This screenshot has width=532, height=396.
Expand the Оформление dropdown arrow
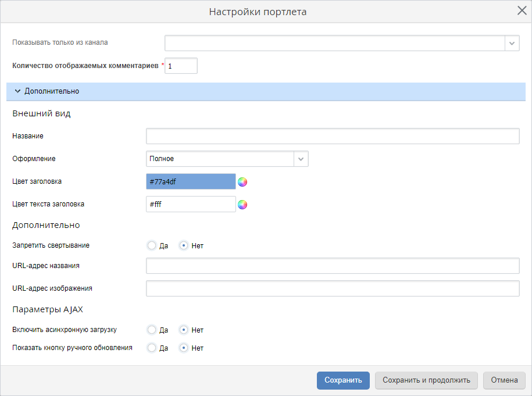pos(301,159)
